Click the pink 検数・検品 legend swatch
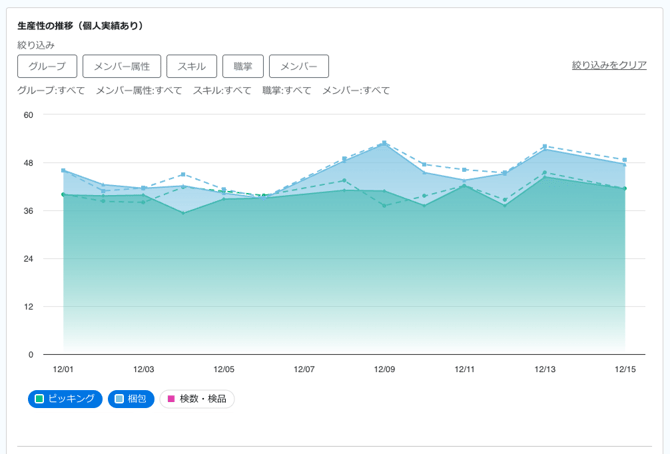Image resolution: width=670 pixels, height=454 pixels. pos(171,399)
